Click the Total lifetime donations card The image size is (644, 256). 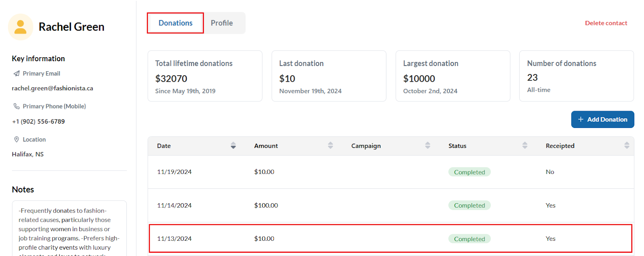click(x=205, y=76)
